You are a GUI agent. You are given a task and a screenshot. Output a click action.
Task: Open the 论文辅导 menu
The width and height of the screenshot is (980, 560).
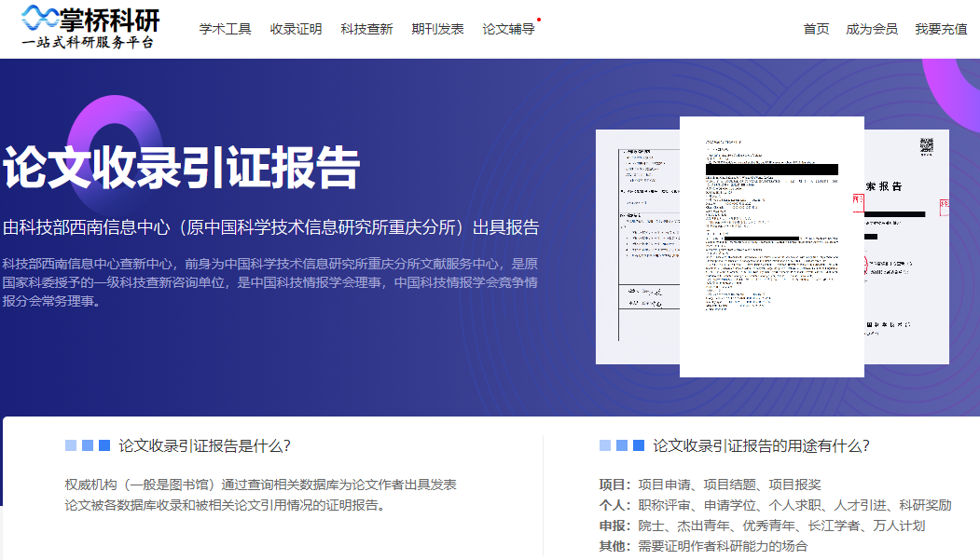(x=508, y=29)
